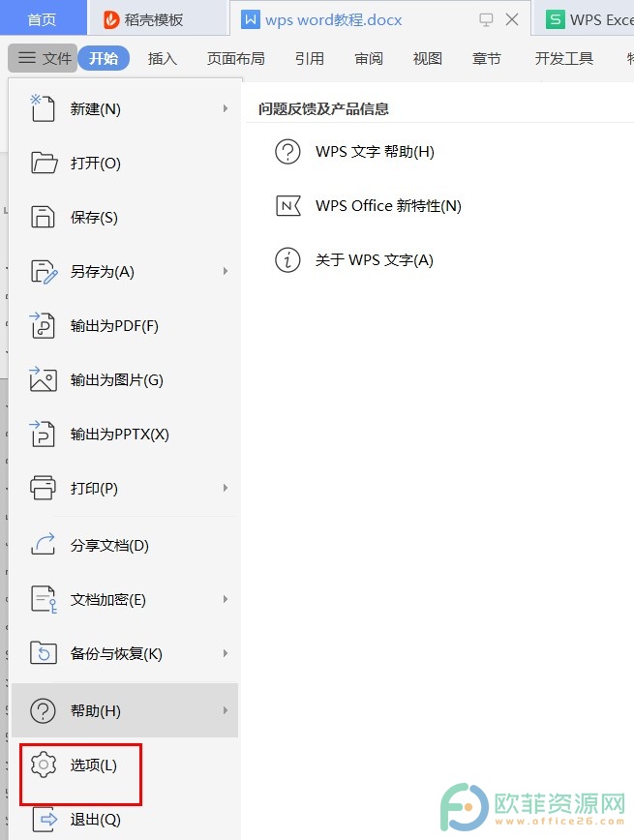
Task: Click the Save As icon
Action: coord(44,272)
